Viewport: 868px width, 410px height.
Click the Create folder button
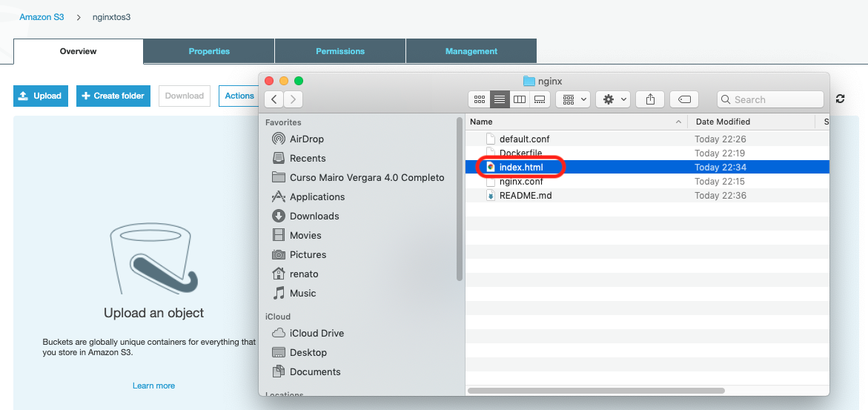(x=113, y=96)
